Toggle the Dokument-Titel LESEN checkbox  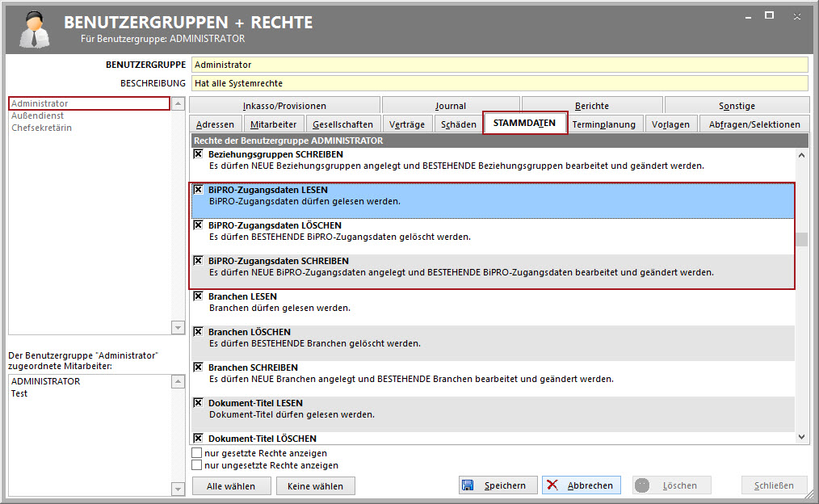pos(198,403)
